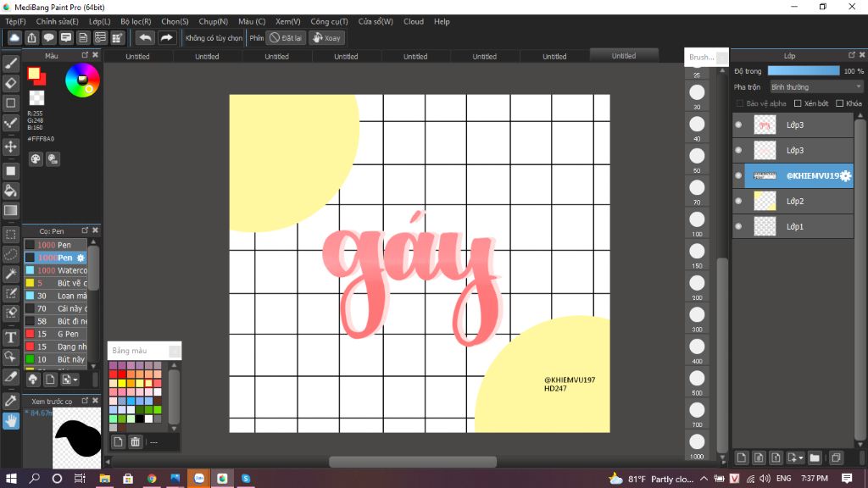
Task: Hide the Lớp2 layer visibility dot
Action: pyautogui.click(x=738, y=201)
